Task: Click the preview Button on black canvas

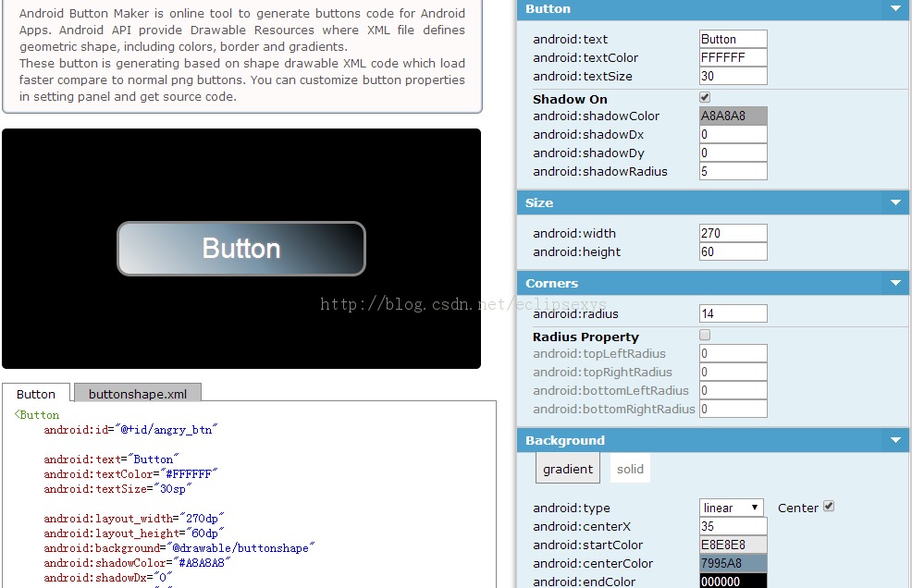Action: click(241, 249)
